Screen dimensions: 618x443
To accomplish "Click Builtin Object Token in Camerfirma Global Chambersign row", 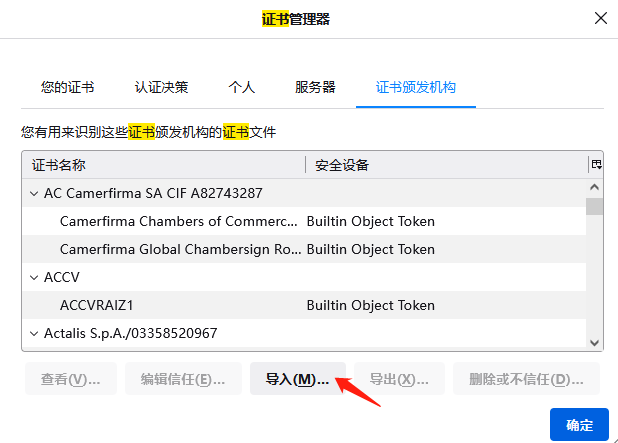I will (x=370, y=249).
